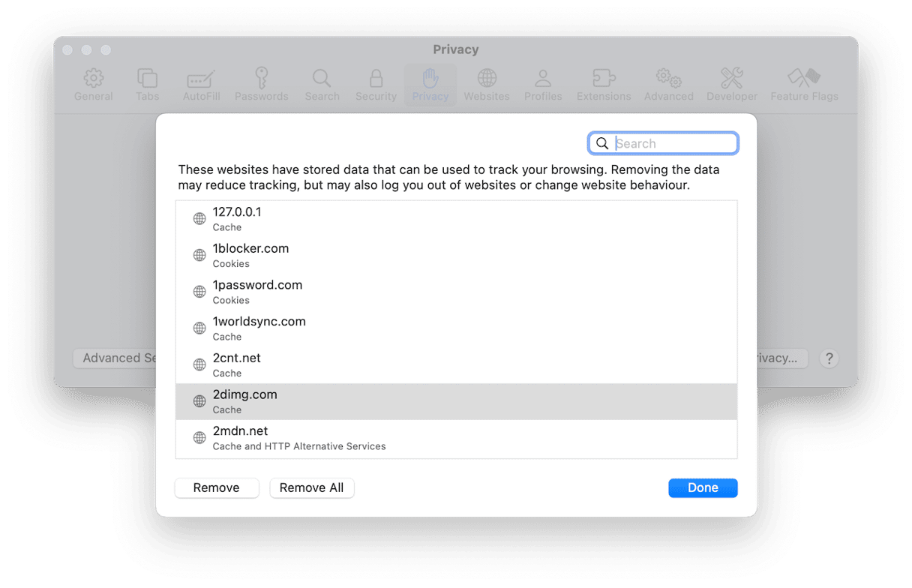The width and height of the screenshot is (912, 588).
Task: Open the Websites globe pane
Action: [x=487, y=85]
